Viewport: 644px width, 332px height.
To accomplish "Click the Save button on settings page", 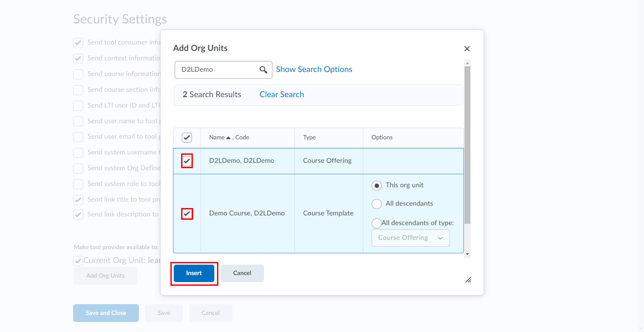I will (164, 313).
